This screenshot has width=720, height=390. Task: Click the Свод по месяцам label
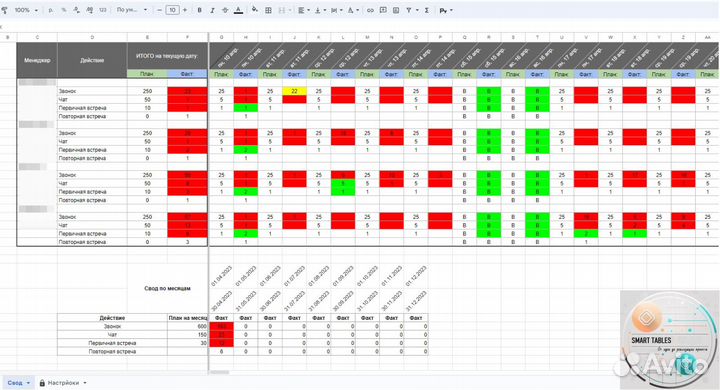[167, 288]
